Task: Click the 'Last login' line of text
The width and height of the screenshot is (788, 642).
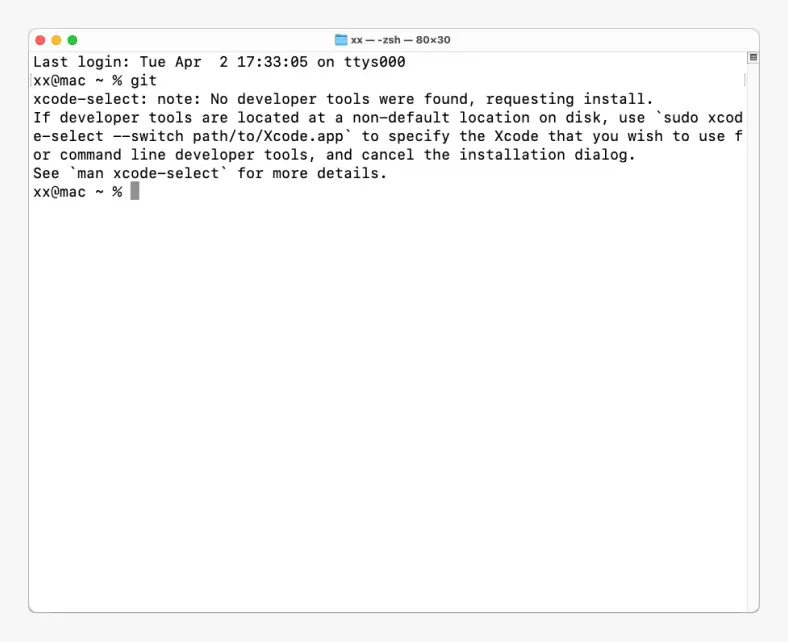Action: (219, 62)
